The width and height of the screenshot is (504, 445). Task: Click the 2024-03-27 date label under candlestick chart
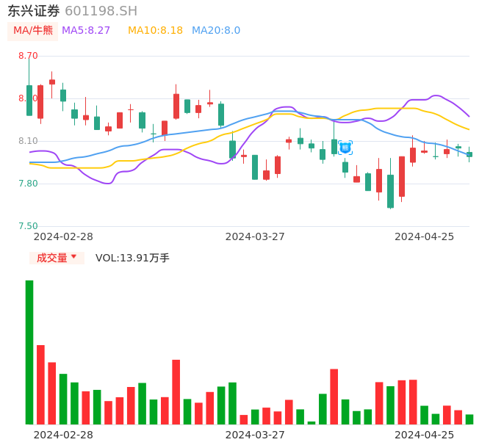[255, 236]
